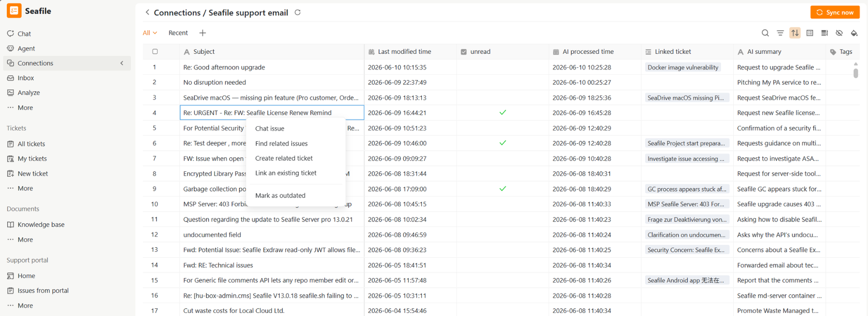868x316 pixels.
Task: Expand the All views dropdown
Action: pyautogui.click(x=150, y=33)
